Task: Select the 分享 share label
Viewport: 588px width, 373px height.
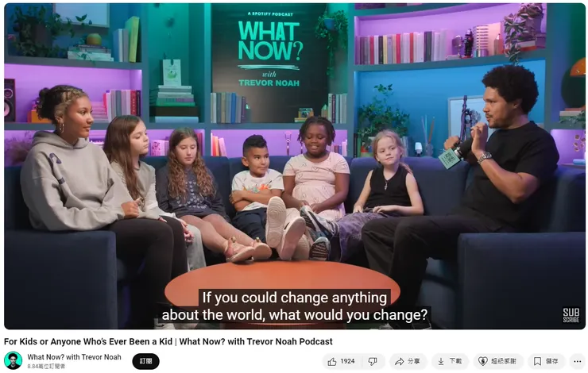Action: pyautogui.click(x=414, y=361)
